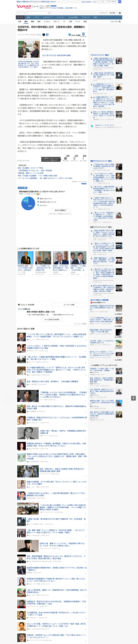Click blue 教育に活かすべき legend dot
The width and height of the screenshot is (138, 644).
coord(38,199)
